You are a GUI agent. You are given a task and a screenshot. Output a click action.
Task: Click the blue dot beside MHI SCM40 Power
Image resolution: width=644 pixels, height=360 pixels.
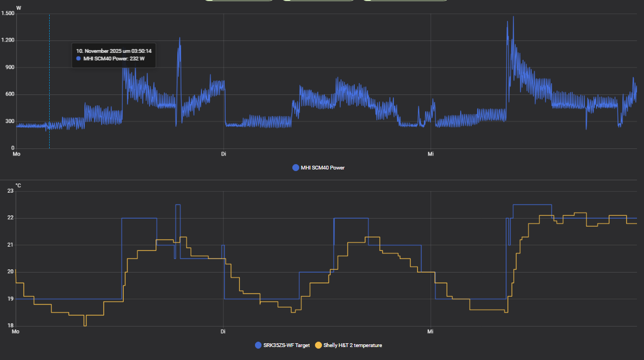(296, 168)
